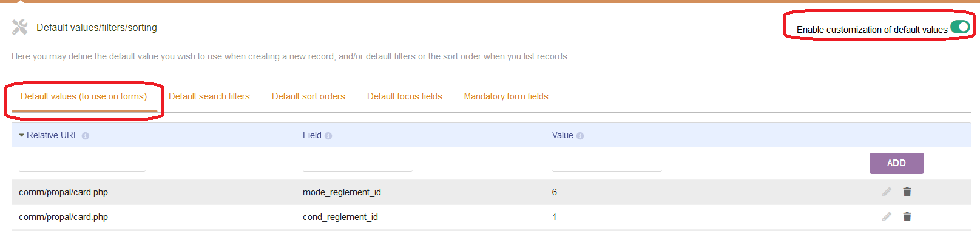Open the Default sort orders tab
Screen dimensions: 980x231
308,96
